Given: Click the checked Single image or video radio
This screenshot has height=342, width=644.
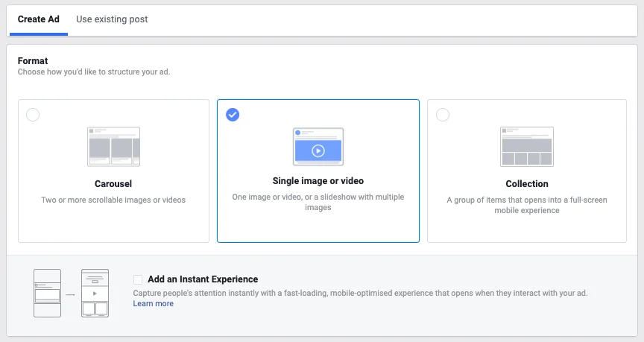Looking at the screenshot, I should tap(233, 115).
